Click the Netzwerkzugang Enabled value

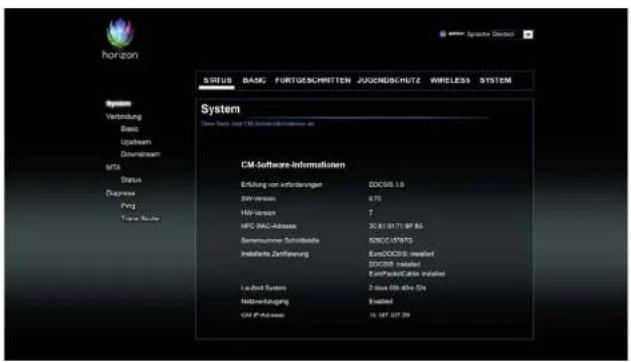click(x=380, y=302)
